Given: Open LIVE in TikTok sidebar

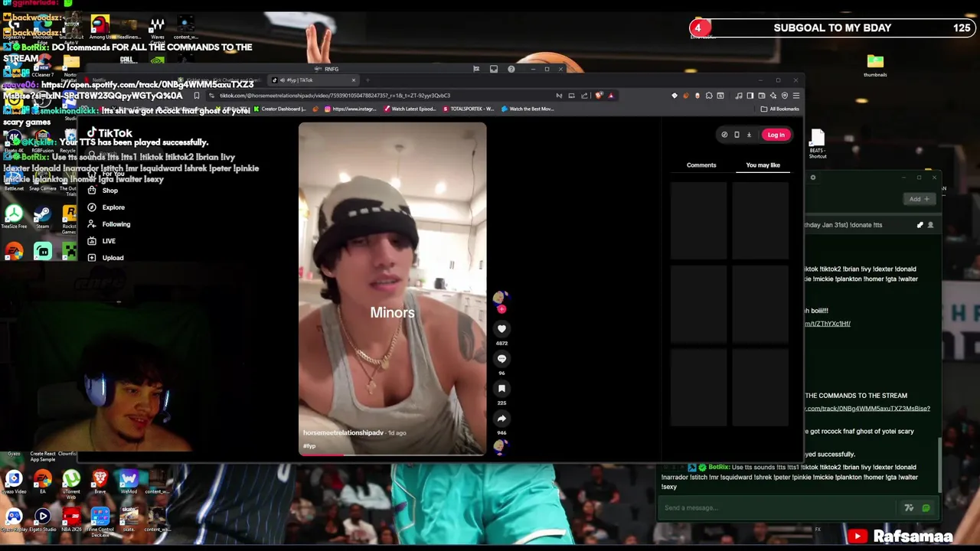Looking at the screenshot, I should (101, 241).
